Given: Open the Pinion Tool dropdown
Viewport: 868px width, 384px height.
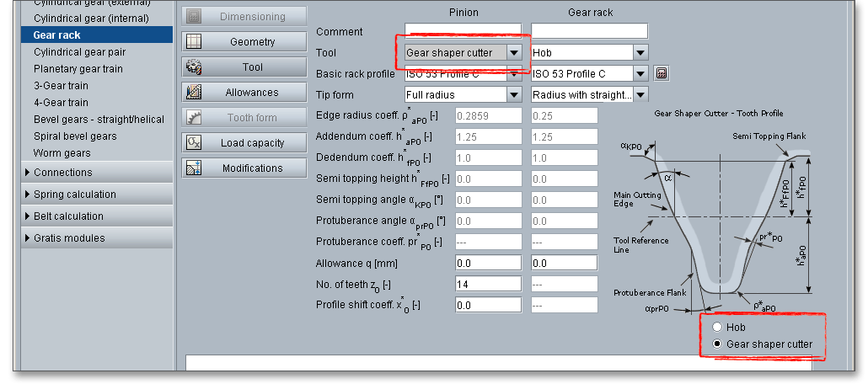Looking at the screenshot, I should click(x=514, y=52).
